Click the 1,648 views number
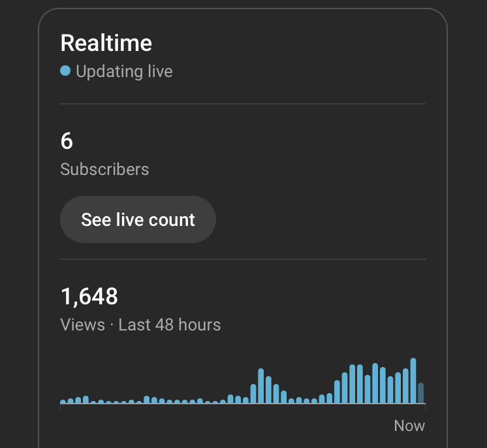This screenshot has width=487, height=448. 89,296
